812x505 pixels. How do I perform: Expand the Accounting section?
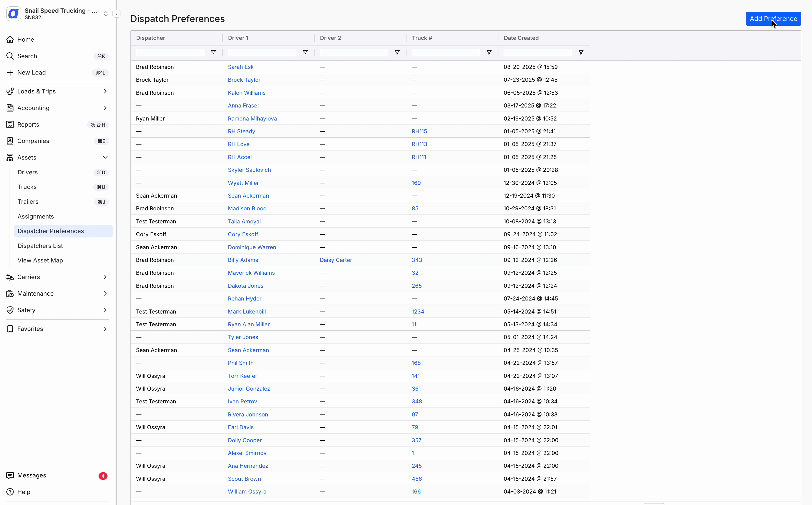click(57, 108)
